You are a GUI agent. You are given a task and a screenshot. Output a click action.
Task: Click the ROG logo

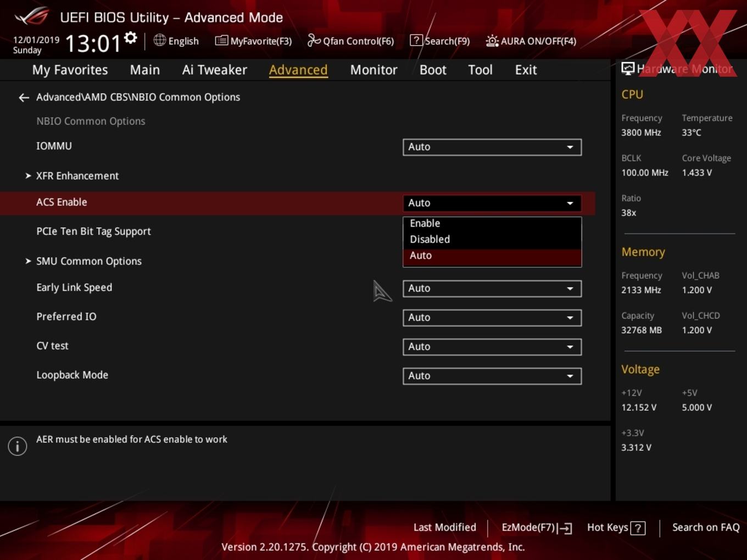32,16
